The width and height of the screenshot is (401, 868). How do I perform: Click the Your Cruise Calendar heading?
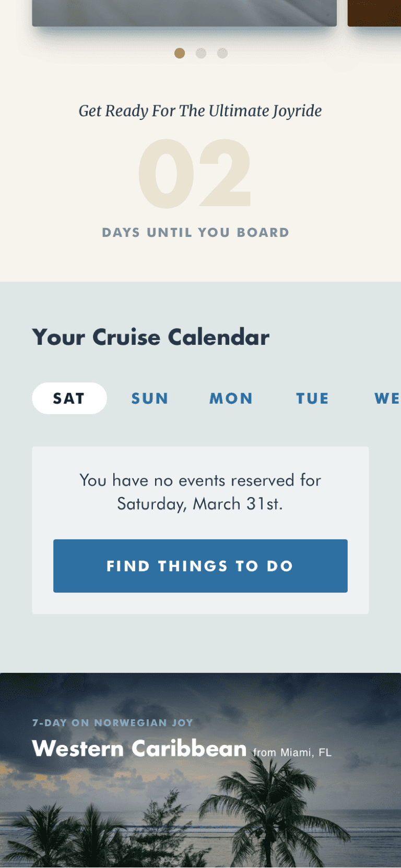coord(151,337)
